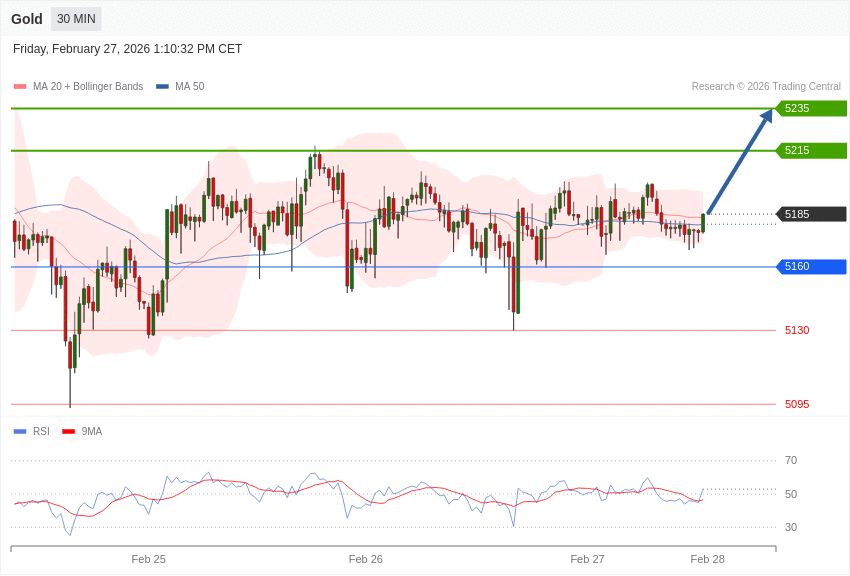Click the 5185 current price tag

coord(811,214)
